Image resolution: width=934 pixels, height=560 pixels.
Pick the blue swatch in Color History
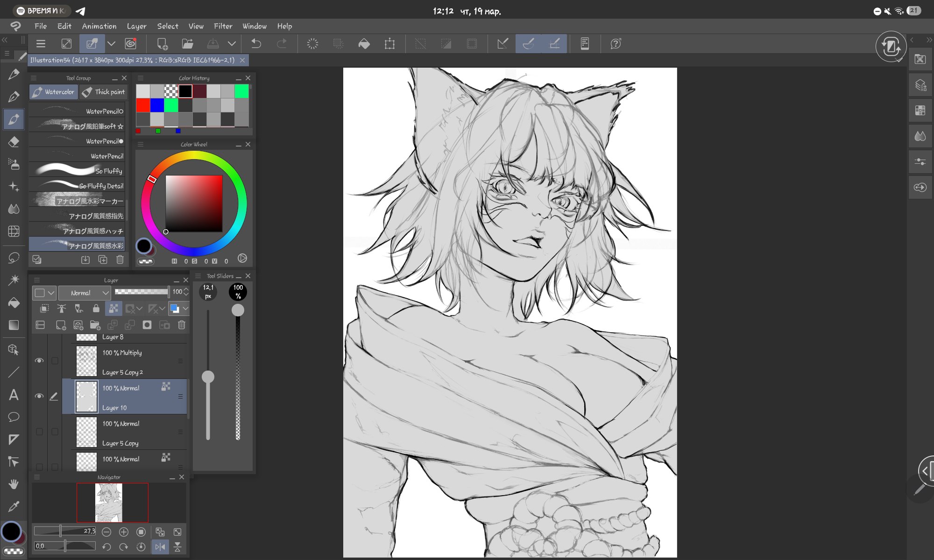pos(157,105)
